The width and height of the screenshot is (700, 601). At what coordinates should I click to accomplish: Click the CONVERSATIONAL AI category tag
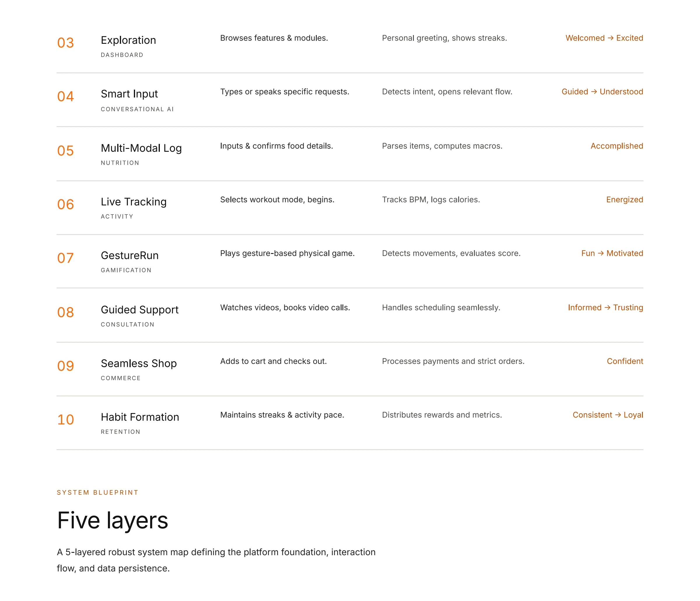tap(137, 109)
